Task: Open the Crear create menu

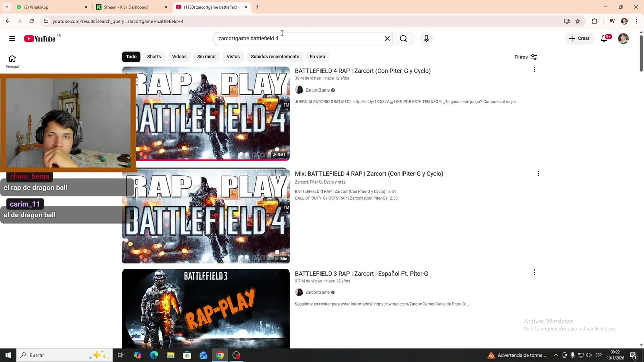Action: [x=579, y=39]
